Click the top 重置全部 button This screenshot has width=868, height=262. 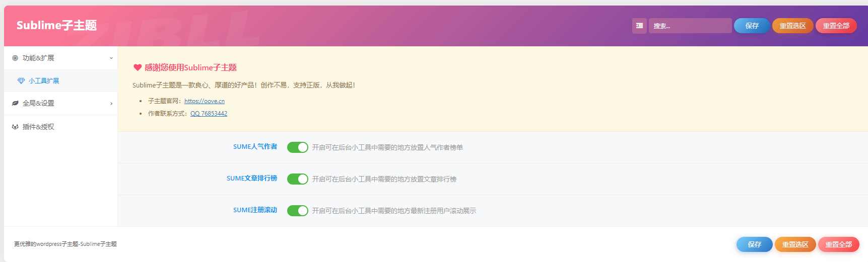coord(836,26)
